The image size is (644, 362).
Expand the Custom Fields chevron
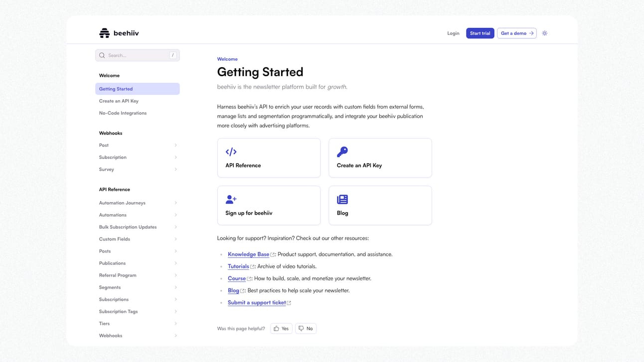tap(175, 239)
